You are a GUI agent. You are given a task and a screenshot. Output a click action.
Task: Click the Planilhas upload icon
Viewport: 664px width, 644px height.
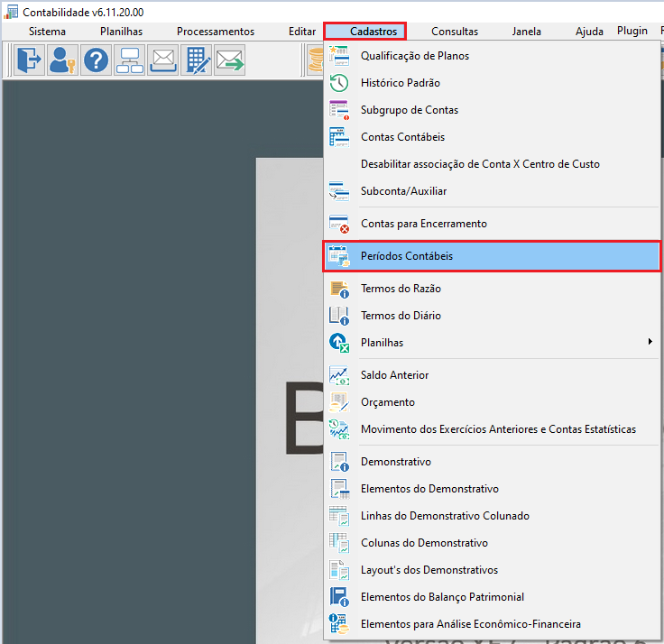click(339, 343)
